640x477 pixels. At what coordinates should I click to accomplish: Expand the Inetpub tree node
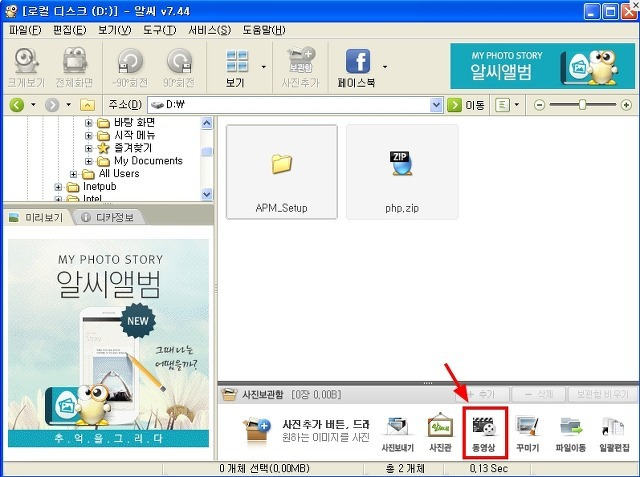tap(58, 187)
